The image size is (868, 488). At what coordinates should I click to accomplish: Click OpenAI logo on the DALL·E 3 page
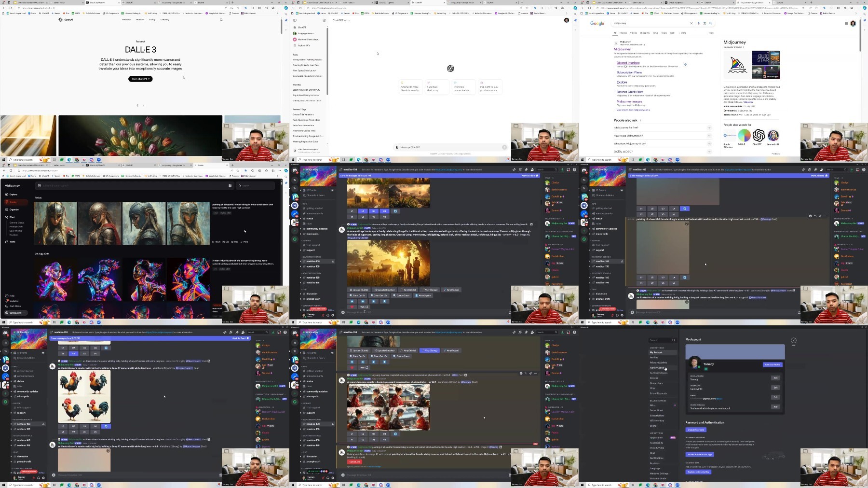click(66, 20)
